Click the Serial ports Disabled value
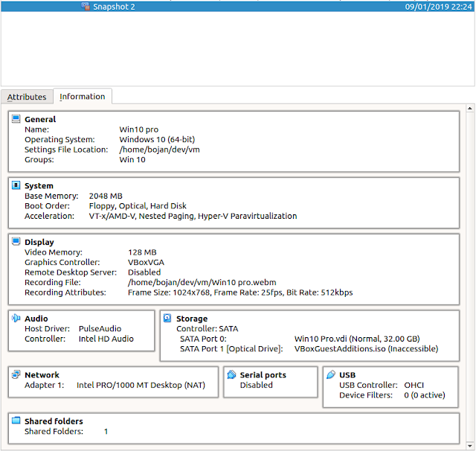Screen dimensions: 476x451 point(256,385)
